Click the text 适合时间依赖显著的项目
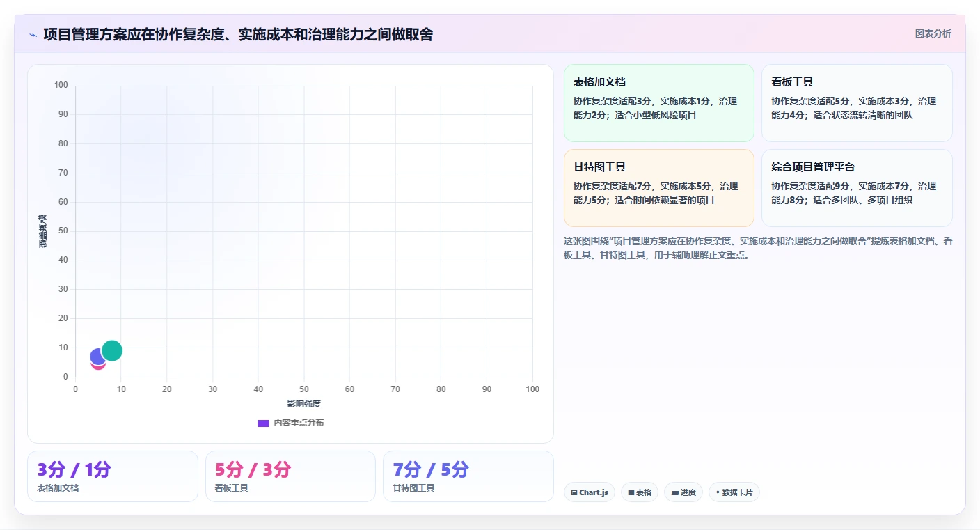 coord(665,200)
